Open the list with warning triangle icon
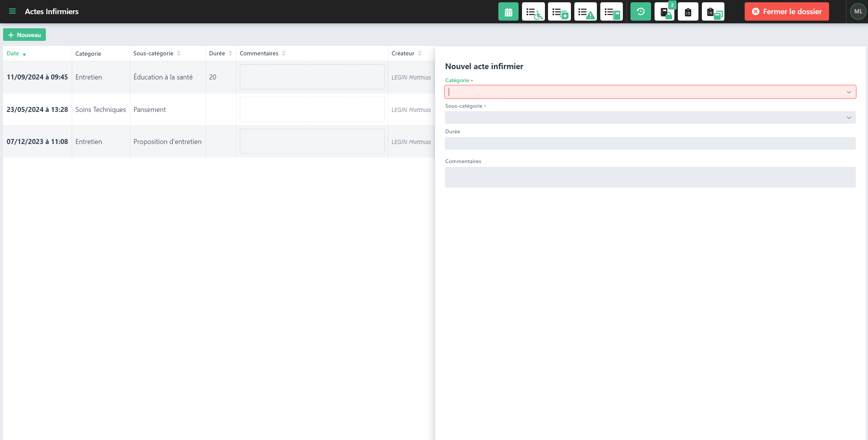The image size is (868, 440). [585, 12]
